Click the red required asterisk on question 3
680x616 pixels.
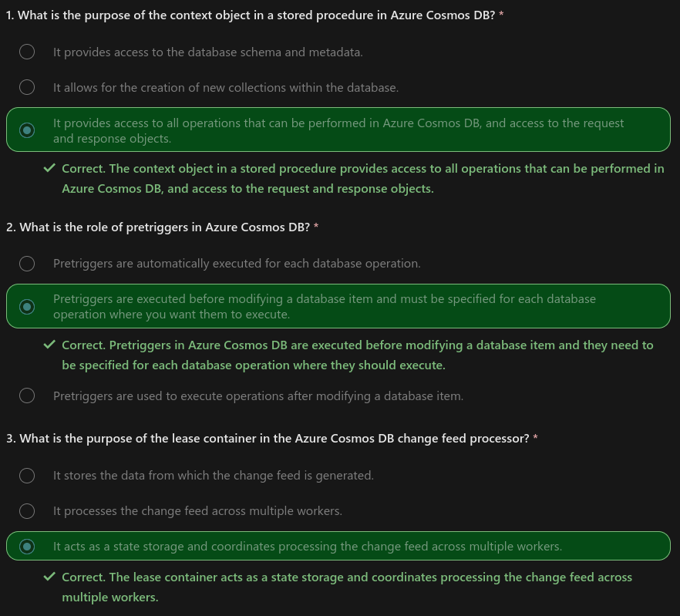coord(536,439)
